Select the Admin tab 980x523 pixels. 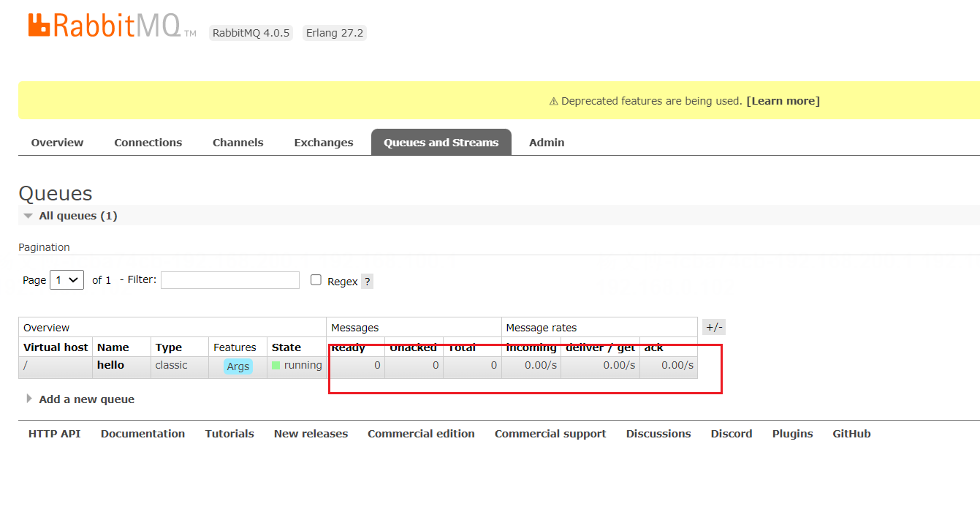pos(547,143)
